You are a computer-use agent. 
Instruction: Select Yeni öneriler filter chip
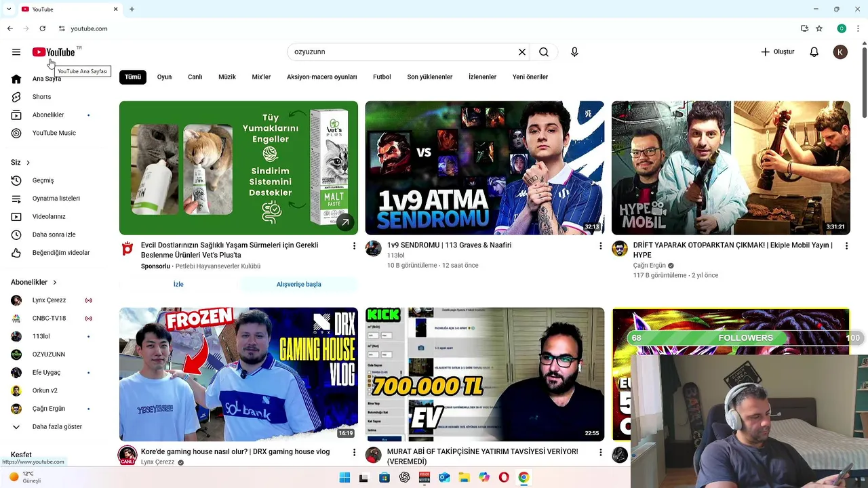[530, 77]
